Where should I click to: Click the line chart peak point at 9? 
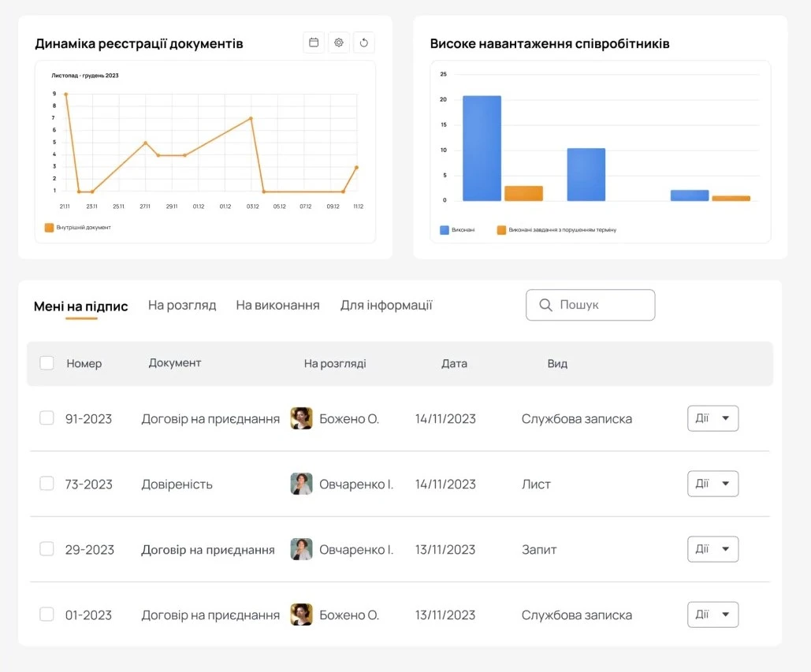click(x=65, y=94)
